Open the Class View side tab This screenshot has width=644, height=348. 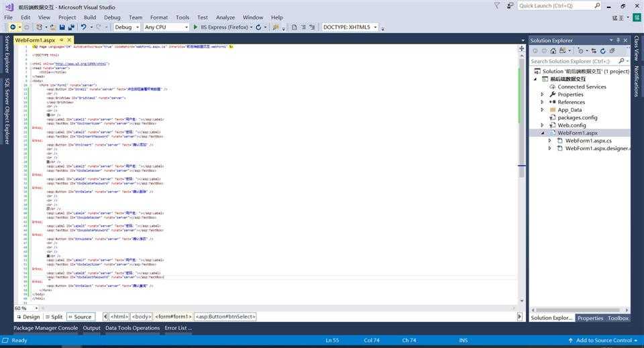pyautogui.click(x=637, y=48)
